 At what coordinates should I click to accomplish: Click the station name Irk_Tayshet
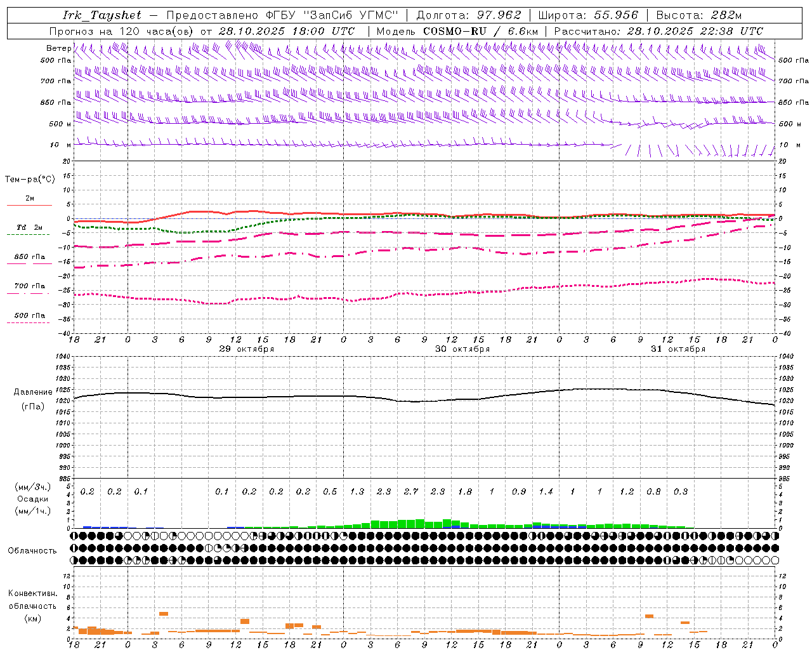coord(102,15)
